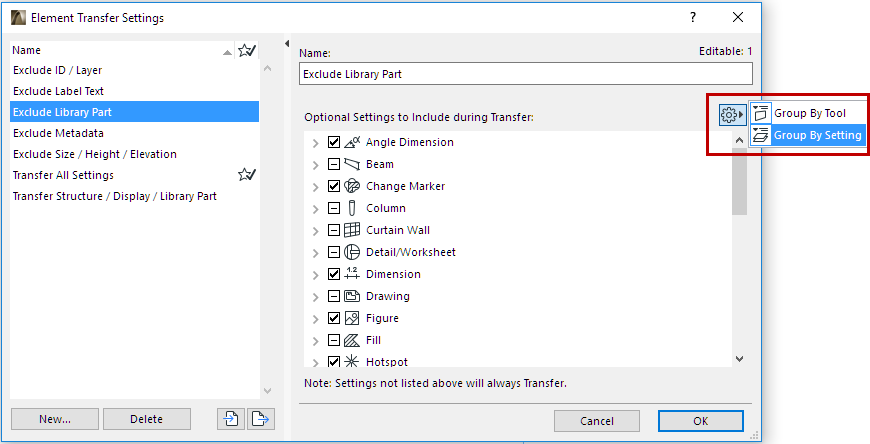Click the Angle Dimension tool icon
870x444 pixels.
point(352,142)
